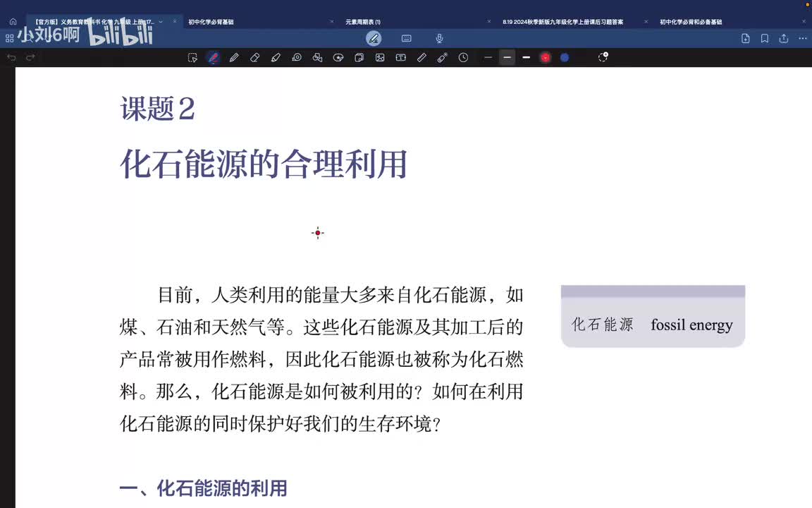Insert an image with the image tool
Image resolution: width=812 pixels, height=508 pixels.
380,58
